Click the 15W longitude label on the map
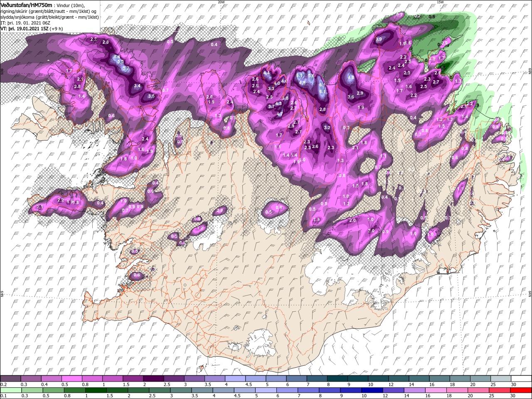532x399 pixels. coord(440,2)
